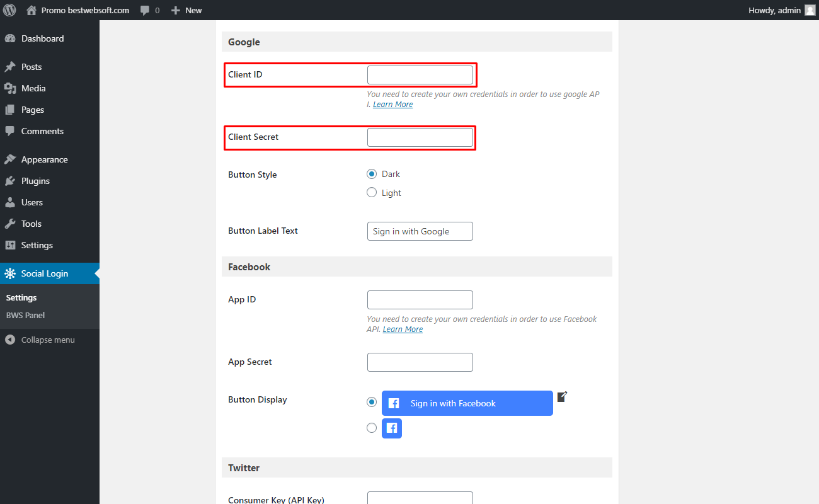The height and width of the screenshot is (504, 819).
Task: Open Users menu item
Action: [50, 202]
